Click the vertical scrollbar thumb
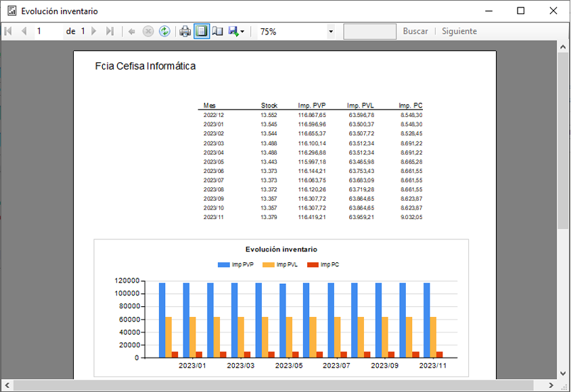This screenshot has width=571, height=392. click(x=563, y=141)
